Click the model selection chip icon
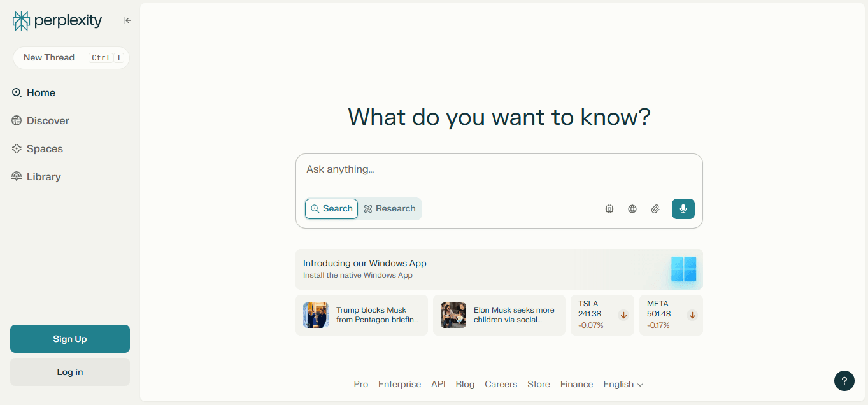The height and width of the screenshot is (405, 868). (x=609, y=209)
